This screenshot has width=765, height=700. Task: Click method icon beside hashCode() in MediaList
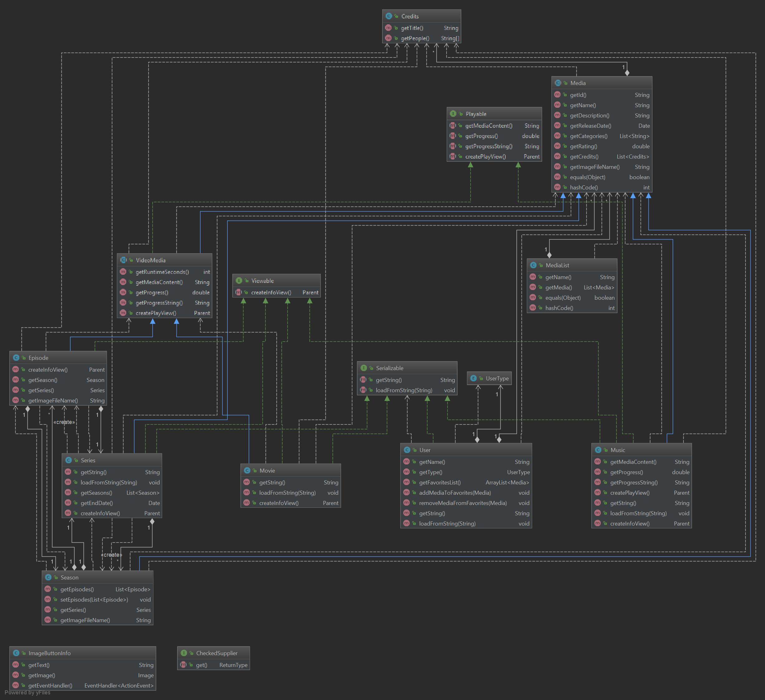click(x=533, y=307)
